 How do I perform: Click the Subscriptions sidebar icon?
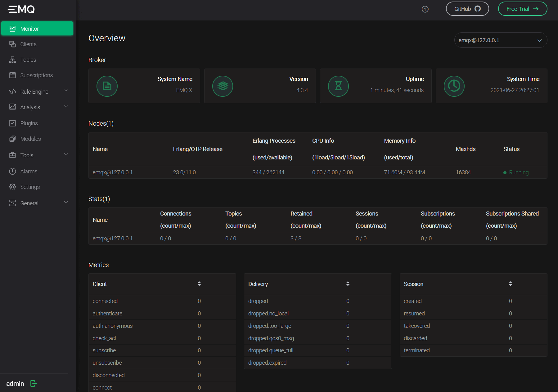pyautogui.click(x=12, y=75)
